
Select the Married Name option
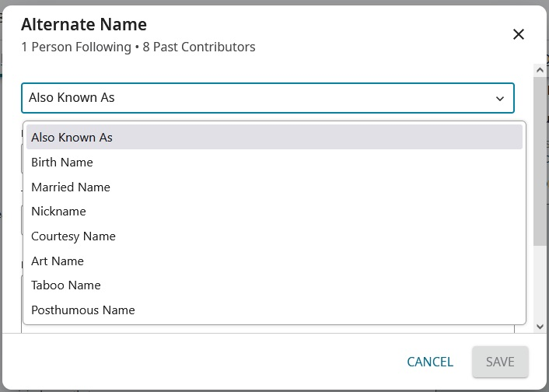[71, 187]
